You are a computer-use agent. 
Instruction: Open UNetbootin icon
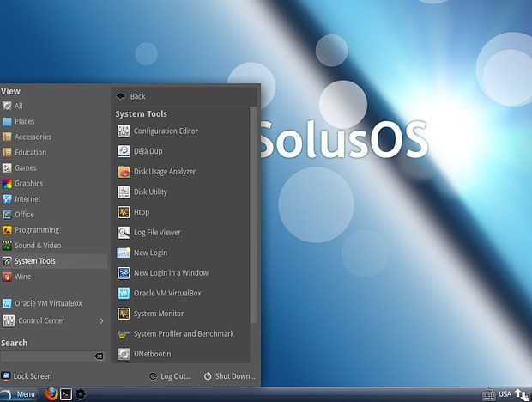pos(124,354)
